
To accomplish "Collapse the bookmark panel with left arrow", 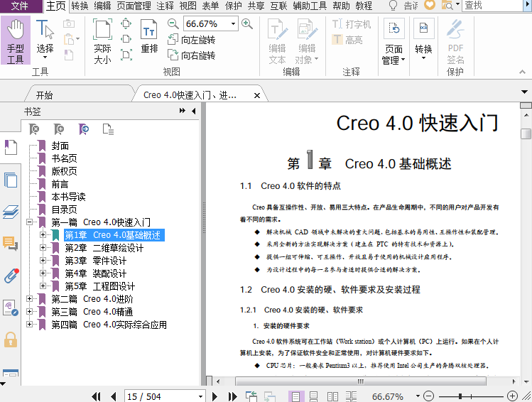I will pos(194,111).
